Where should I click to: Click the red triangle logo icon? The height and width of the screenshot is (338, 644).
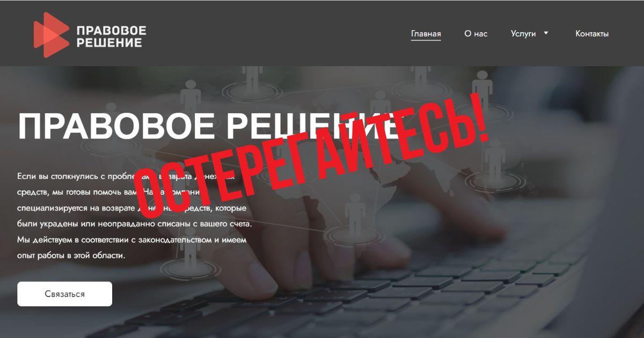[x=51, y=35]
